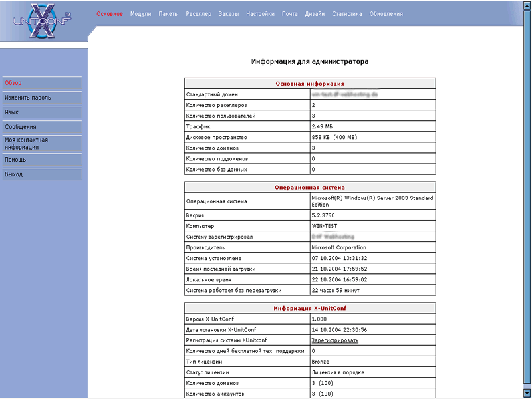
Task: Click the Количество баз данных label
Action: pyautogui.click(x=217, y=170)
